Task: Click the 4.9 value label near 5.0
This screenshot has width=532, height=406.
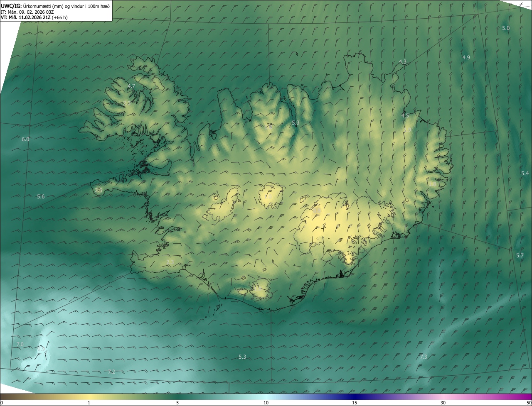Action: pos(466,57)
